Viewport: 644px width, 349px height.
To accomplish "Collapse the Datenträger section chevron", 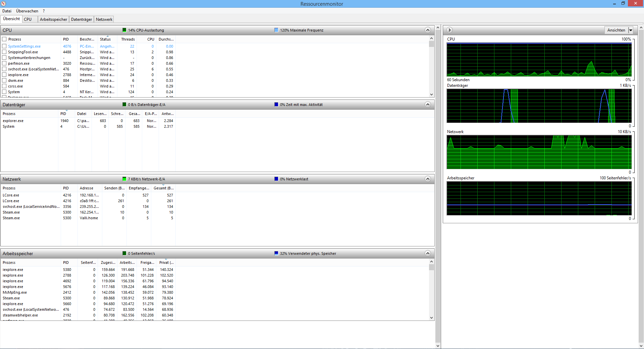I will 428,104.
